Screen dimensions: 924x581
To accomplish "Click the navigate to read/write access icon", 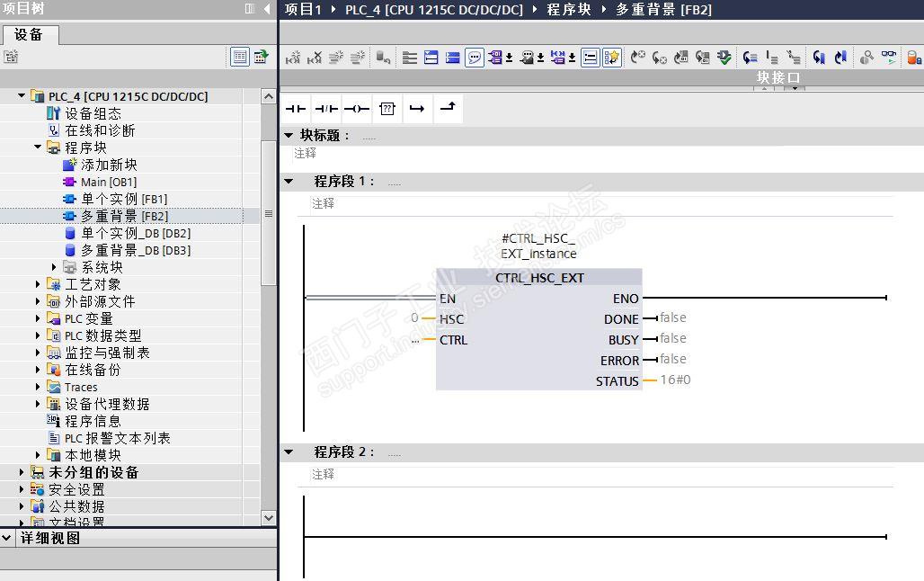I will (x=751, y=58).
